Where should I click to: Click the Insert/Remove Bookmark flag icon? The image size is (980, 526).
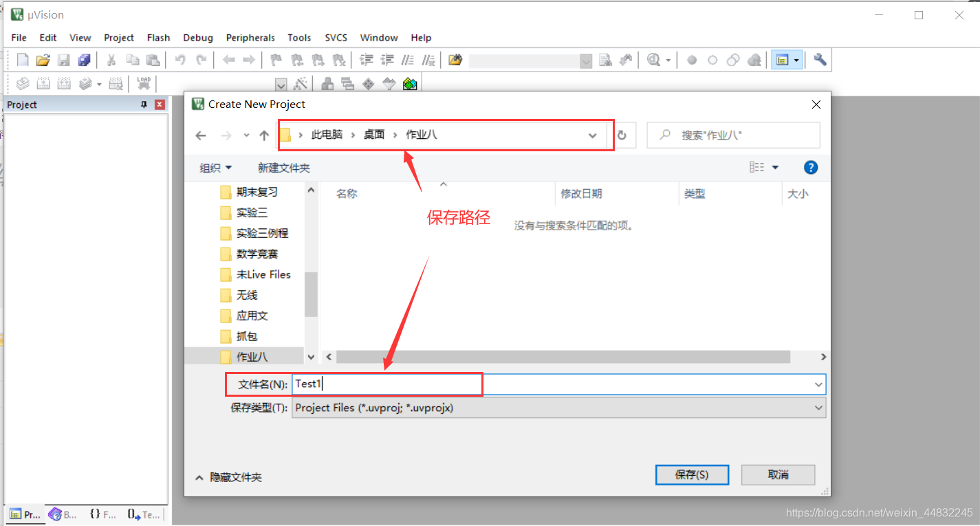[276, 60]
